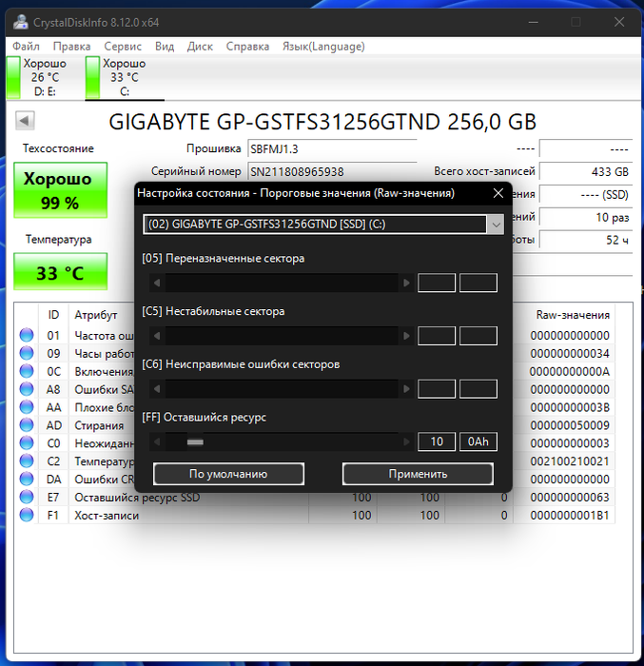Click the 'По умолчанию' default button
The image size is (644, 666).
[228, 474]
